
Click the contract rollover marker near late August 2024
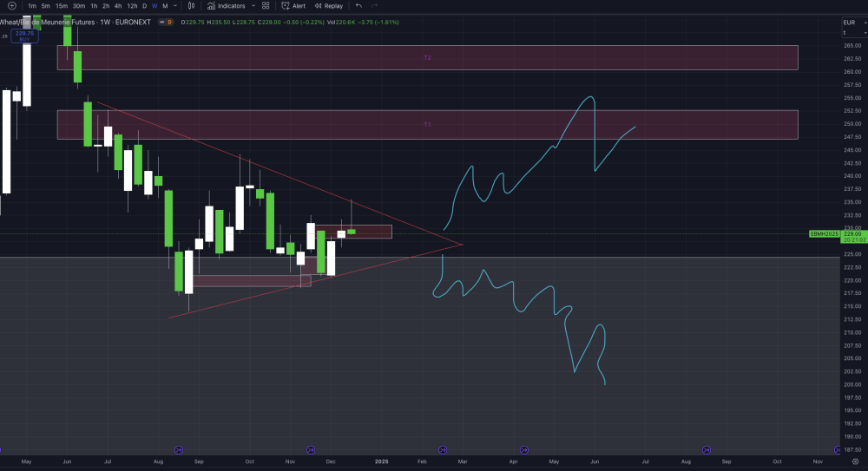tap(179, 450)
